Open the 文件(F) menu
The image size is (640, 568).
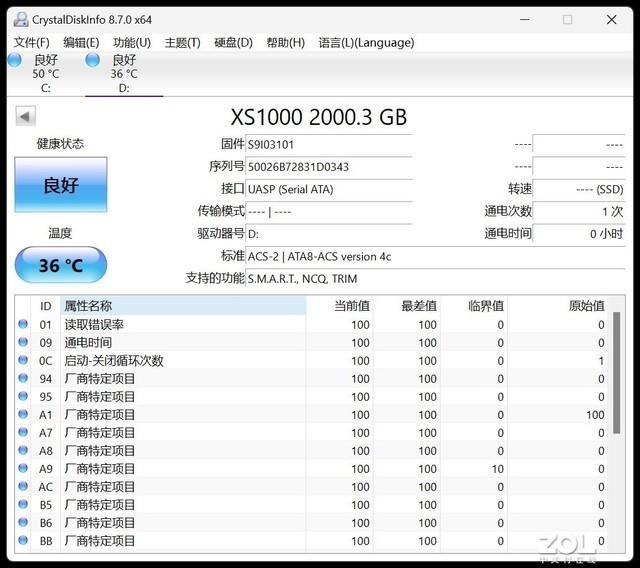click(31, 42)
